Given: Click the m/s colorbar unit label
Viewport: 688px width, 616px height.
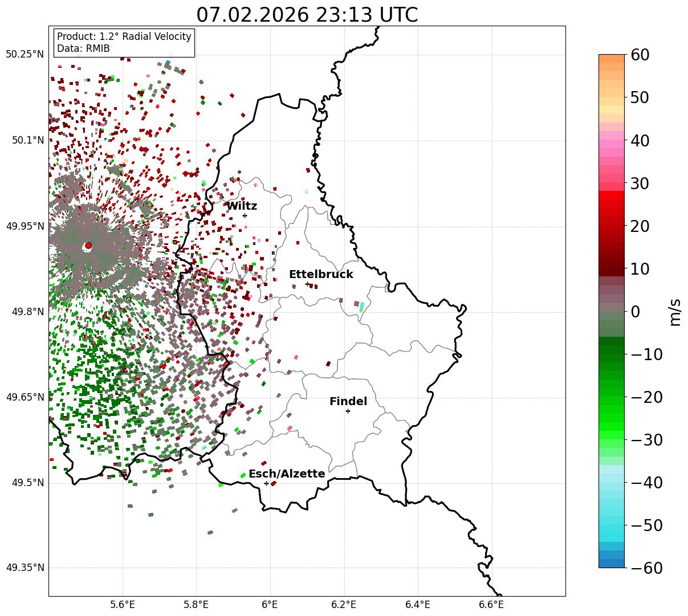Looking at the screenshot, I should 675,312.
